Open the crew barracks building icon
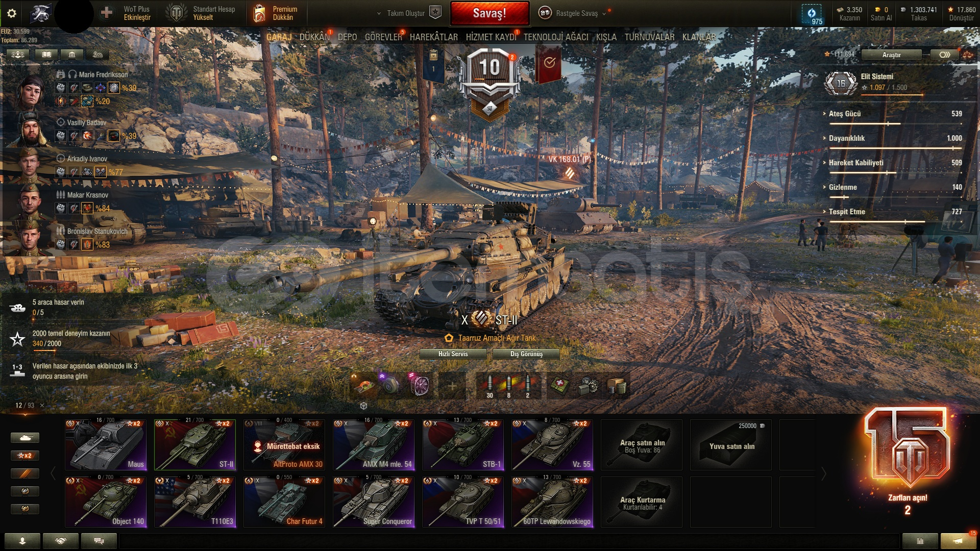Viewport: 980px width, 551px height. [x=72, y=54]
